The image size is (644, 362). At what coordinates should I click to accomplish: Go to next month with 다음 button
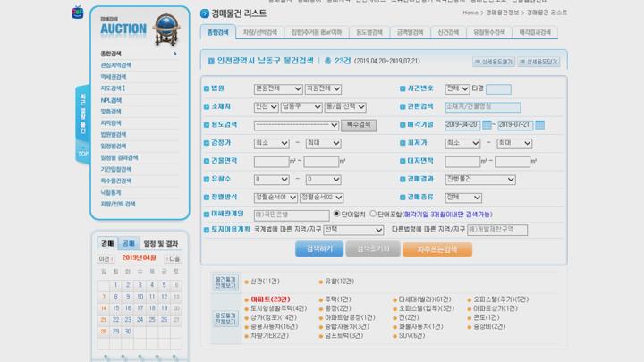(x=173, y=259)
